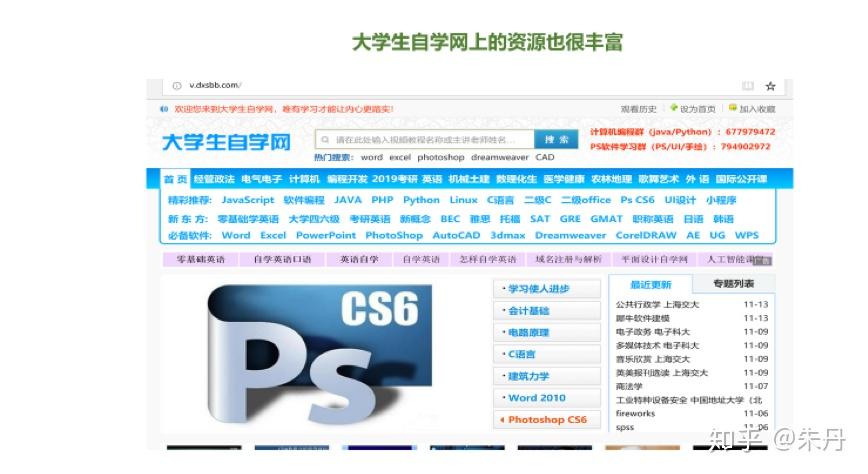Click the bookmark star icon in address bar
This screenshot has height=474, width=868.
[x=770, y=86]
